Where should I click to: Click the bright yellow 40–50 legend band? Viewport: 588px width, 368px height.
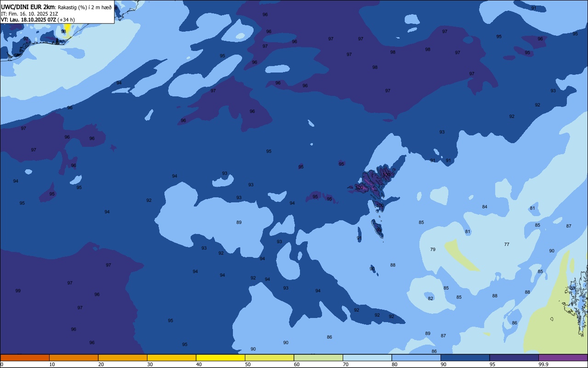(x=220, y=357)
